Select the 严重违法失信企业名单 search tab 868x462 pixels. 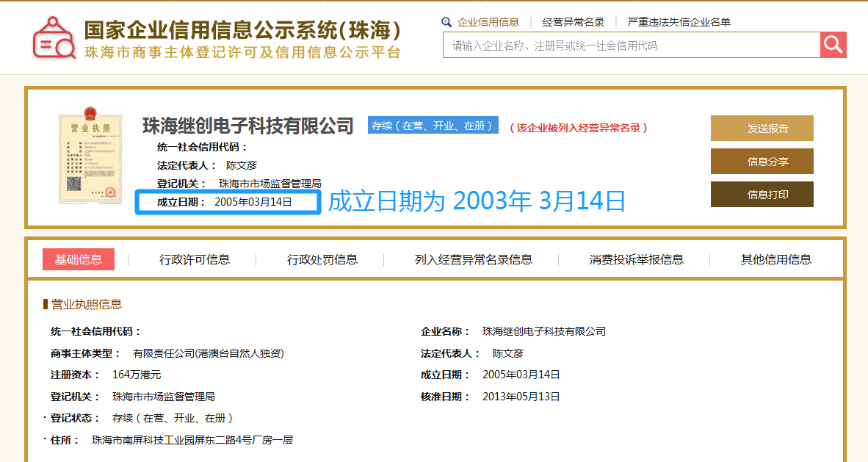click(679, 22)
